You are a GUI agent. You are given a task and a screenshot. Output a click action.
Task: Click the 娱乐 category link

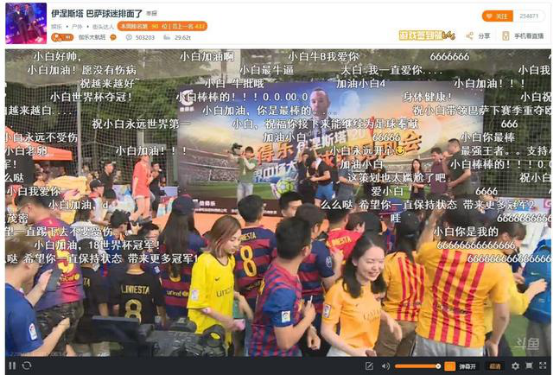click(56, 27)
